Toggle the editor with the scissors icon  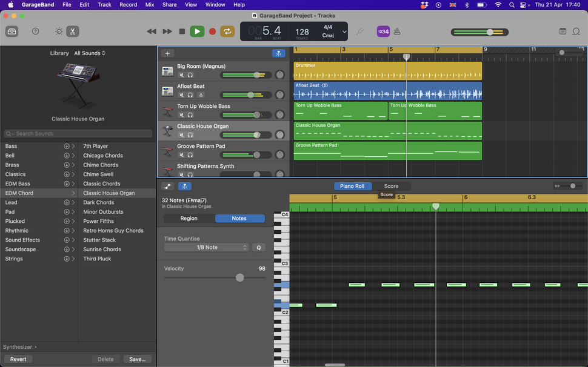[x=73, y=31]
